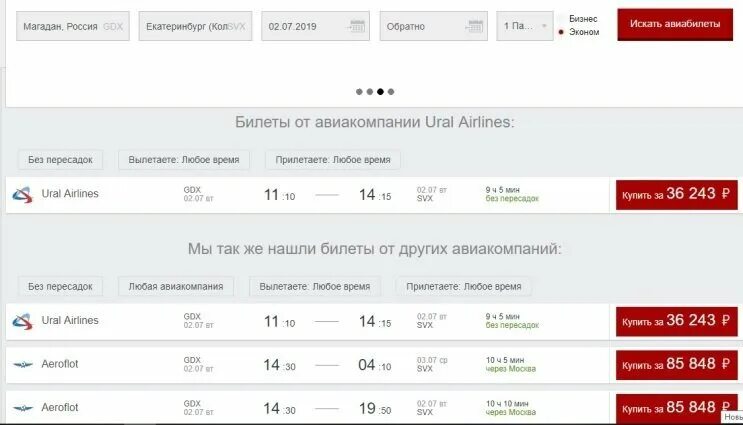Click the Екатеринбург destination field
Viewport: 743px width, 425px height.
(195, 26)
